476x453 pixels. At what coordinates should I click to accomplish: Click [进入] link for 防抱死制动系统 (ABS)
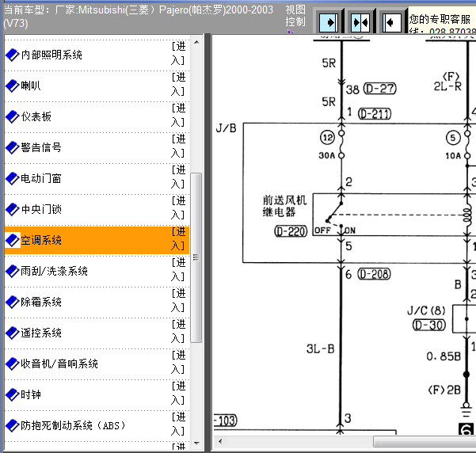(x=178, y=424)
